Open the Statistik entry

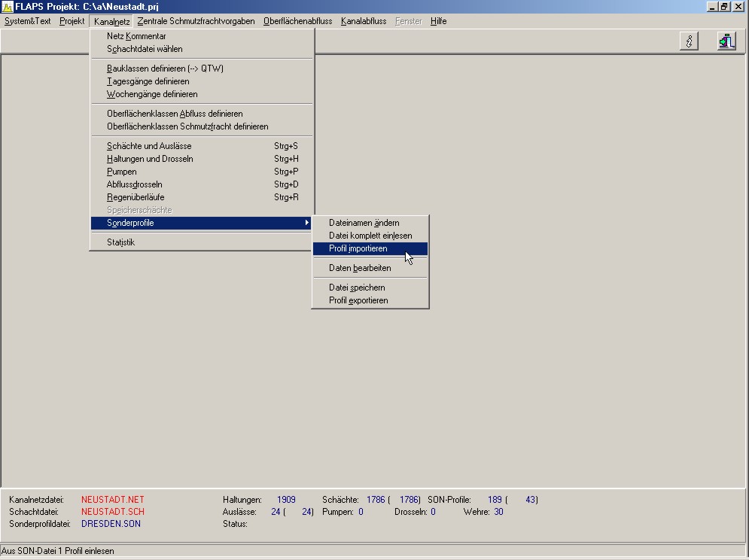202,242
